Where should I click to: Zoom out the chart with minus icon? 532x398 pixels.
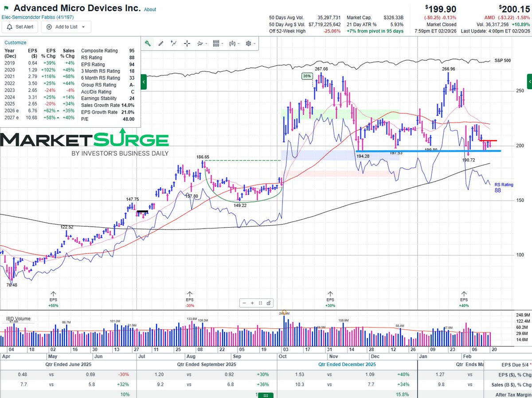pyautogui.click(x=244, y=303)
